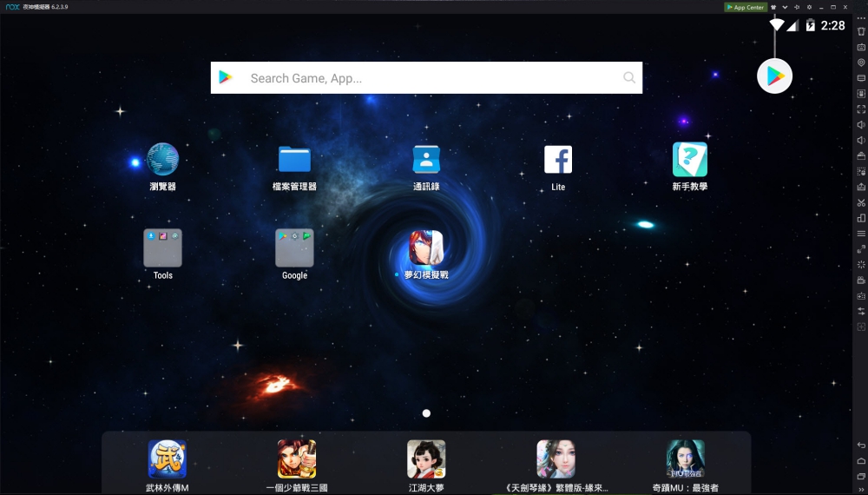The image size is (868, 495).
Task: Toggle fullscreen mode in sidebar
Action: pos(861,109)
